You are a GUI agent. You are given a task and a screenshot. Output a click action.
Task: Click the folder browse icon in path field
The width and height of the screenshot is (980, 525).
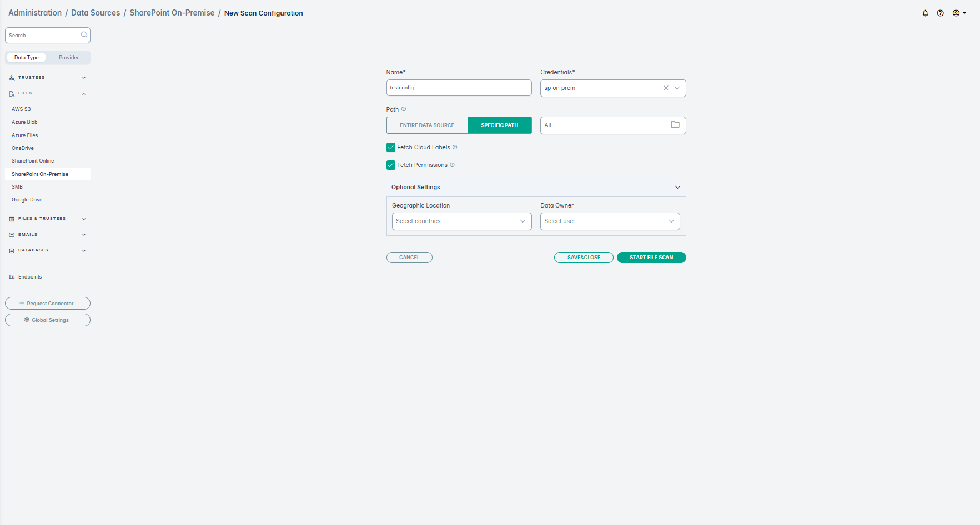[675, 125]
